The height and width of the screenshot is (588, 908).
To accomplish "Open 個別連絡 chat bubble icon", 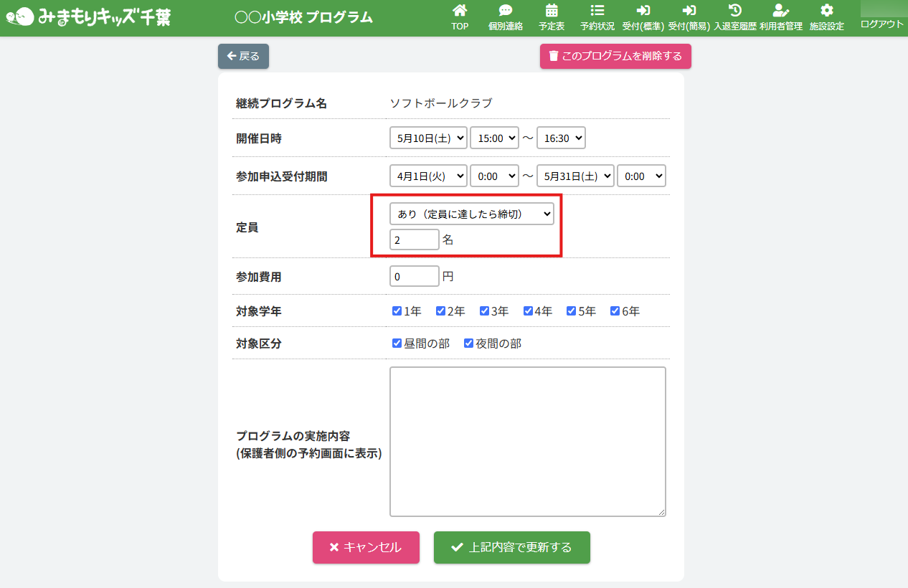I will point(505,11).
